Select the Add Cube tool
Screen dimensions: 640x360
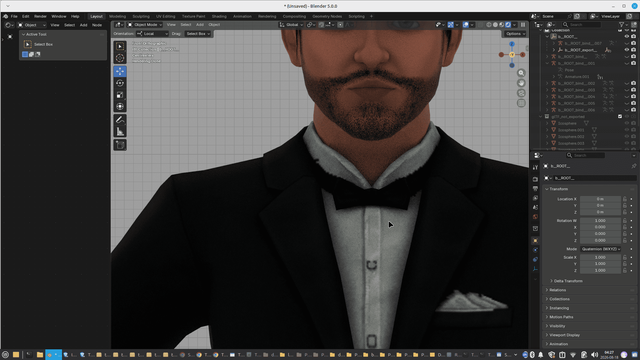tap(120, 145)
